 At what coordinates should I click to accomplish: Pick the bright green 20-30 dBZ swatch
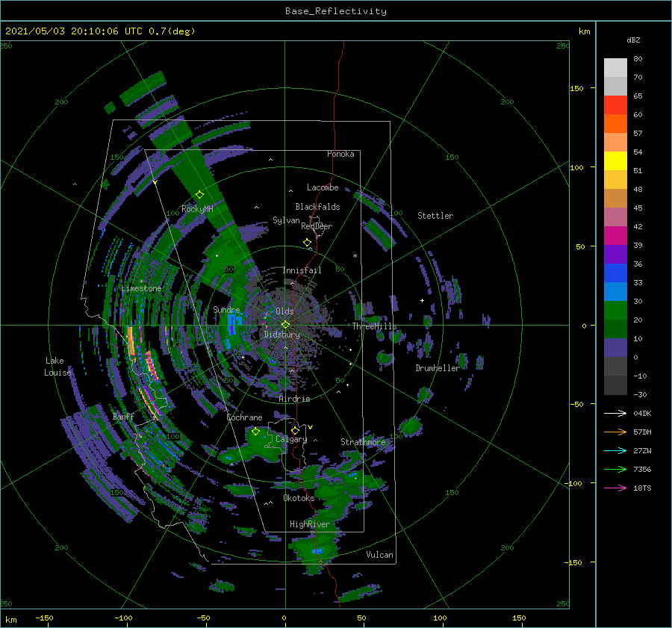615,310
